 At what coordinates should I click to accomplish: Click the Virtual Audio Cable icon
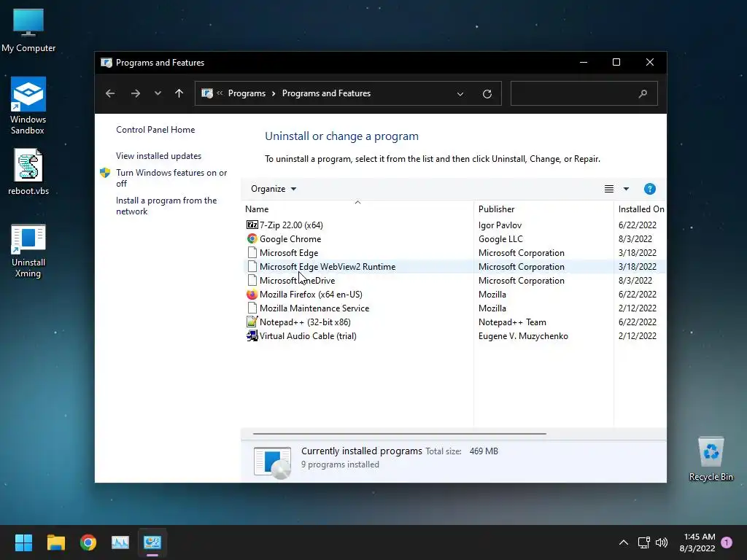[252, 335]
